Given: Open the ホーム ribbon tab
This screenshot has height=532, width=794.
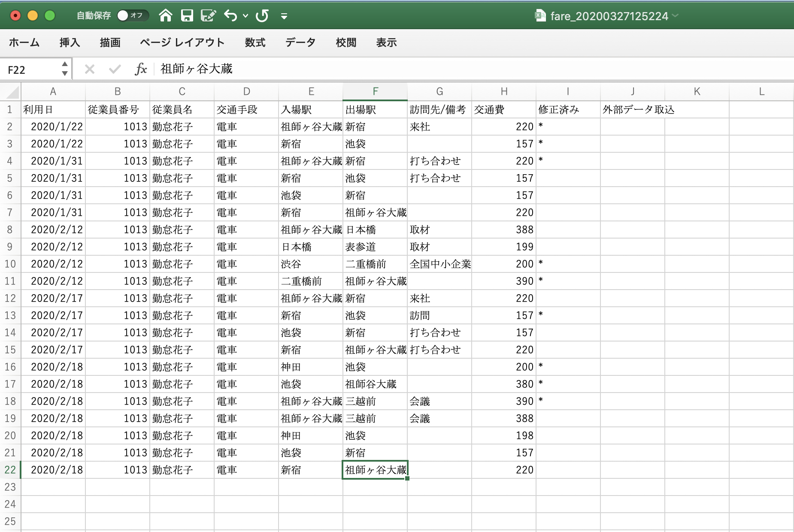Looking at the screenshot, I should point(24,42).
